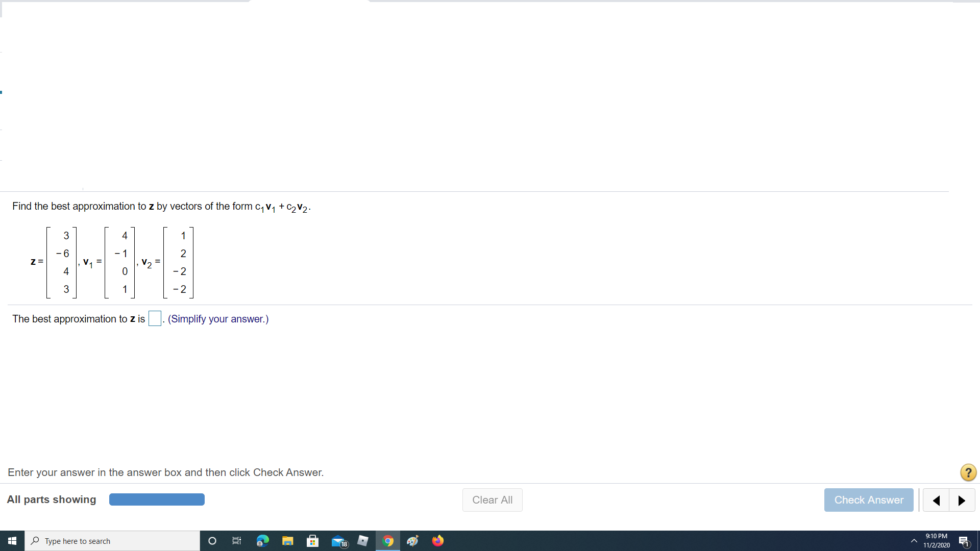This screenshot has width=980, height=551.
Task: Switch to the Google Chrome taskbar icon
Action: click(x=388, y=541)
